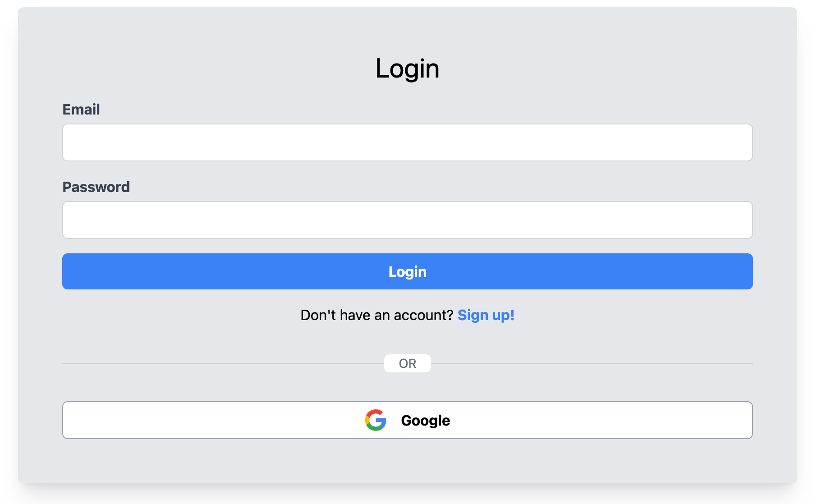Click the "OR" divider badge
Viewport: 826px width, 504px height.
[x=407, y=363]
